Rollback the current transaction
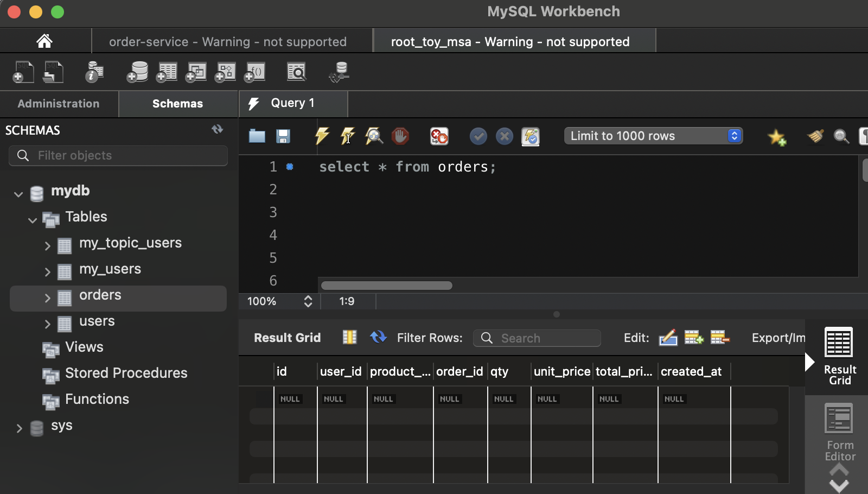The width and height of the screenshot is (868, 494). pos(505,136)
